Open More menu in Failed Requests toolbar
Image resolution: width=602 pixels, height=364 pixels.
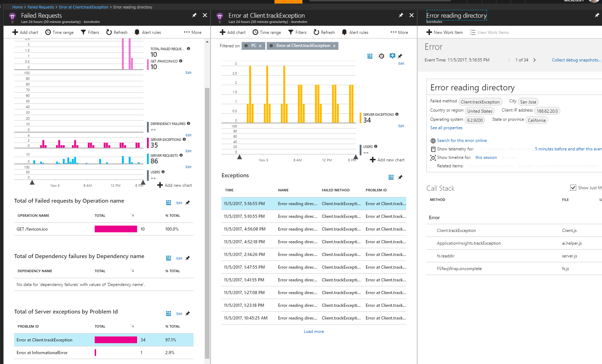[x=193, y=32]
